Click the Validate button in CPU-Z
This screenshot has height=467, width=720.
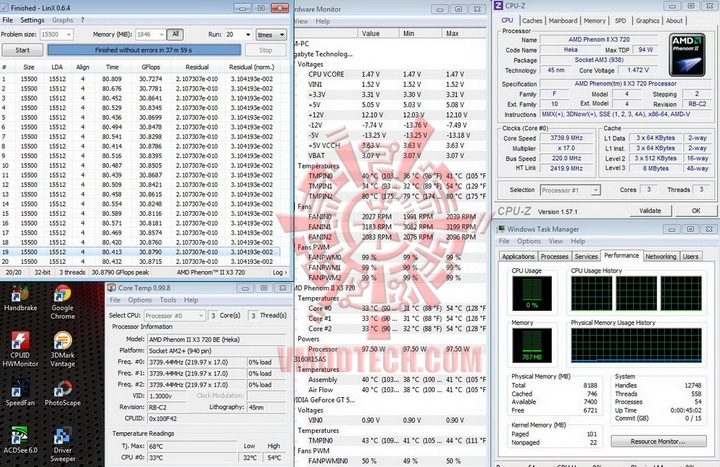[x=650, y=211]
